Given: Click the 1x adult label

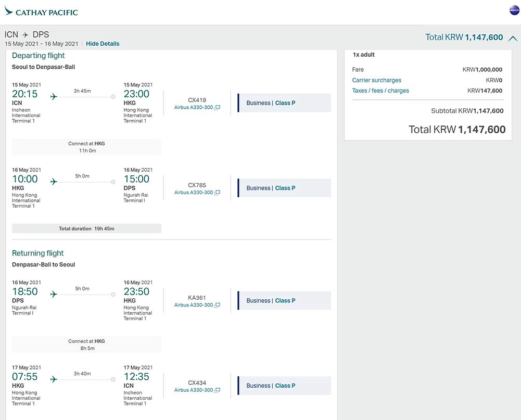Looking at the screenshot, I should tap(363, 55).
